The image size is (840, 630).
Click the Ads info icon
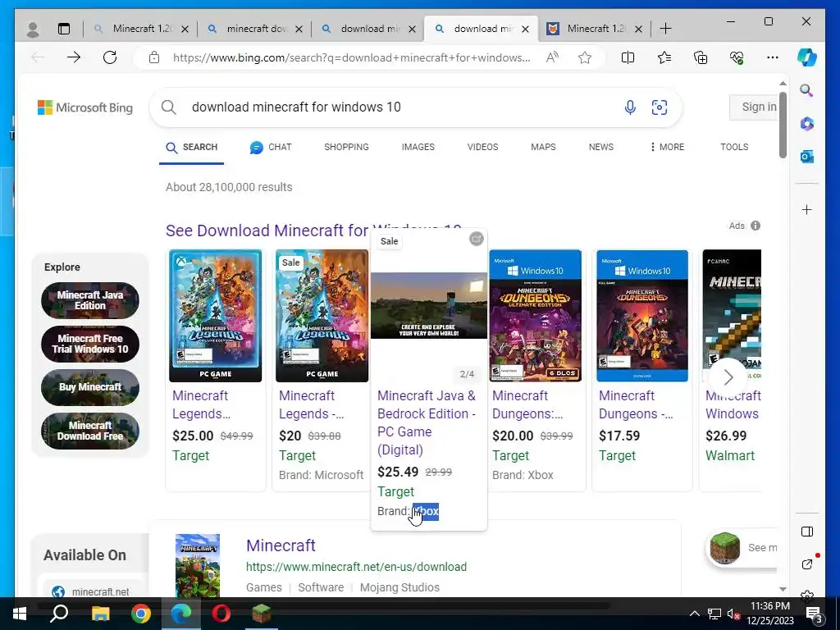point(756,226)
